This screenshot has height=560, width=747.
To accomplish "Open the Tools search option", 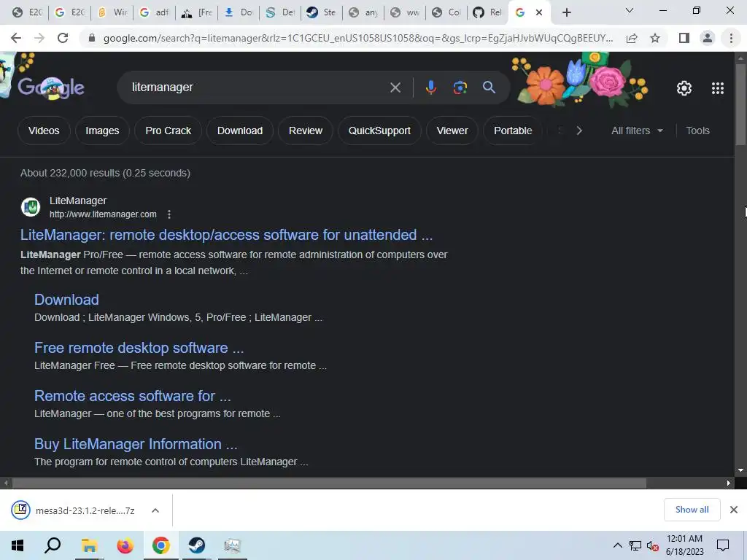I will [x=697, y=131].
